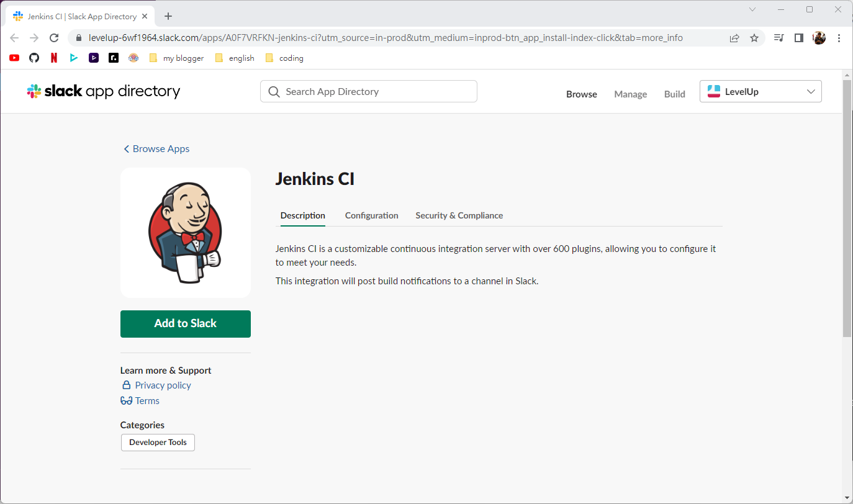Open a new browser tab with plus icon
The width and height of the screenshot is (853, 504).
168,16
